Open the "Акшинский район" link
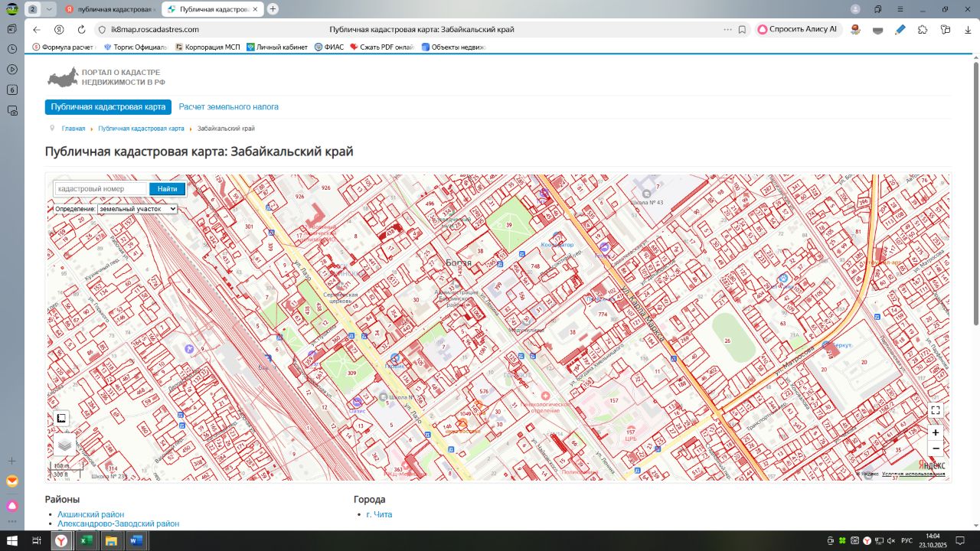Screen dimensions: 980x551 pyautogui.click(x=90, y=514)
